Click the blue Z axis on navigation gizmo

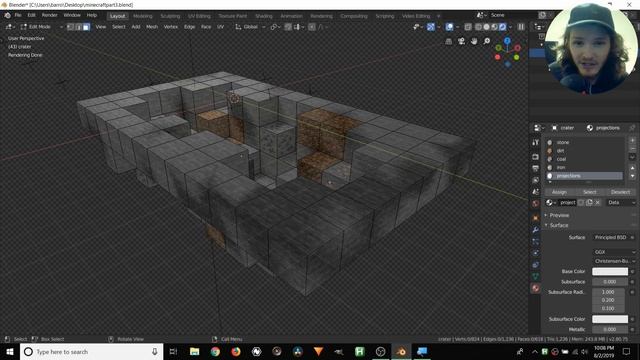click(x=507, y=41)
